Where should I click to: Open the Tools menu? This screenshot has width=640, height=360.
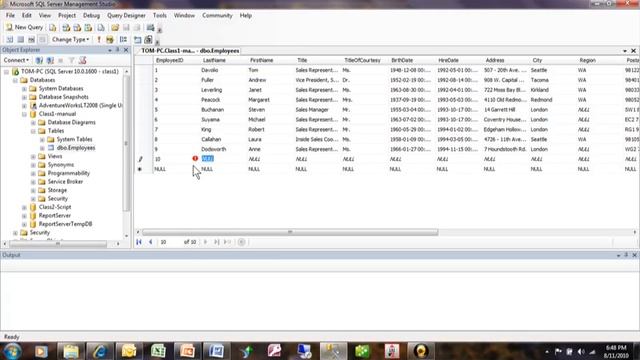point(160,16)
